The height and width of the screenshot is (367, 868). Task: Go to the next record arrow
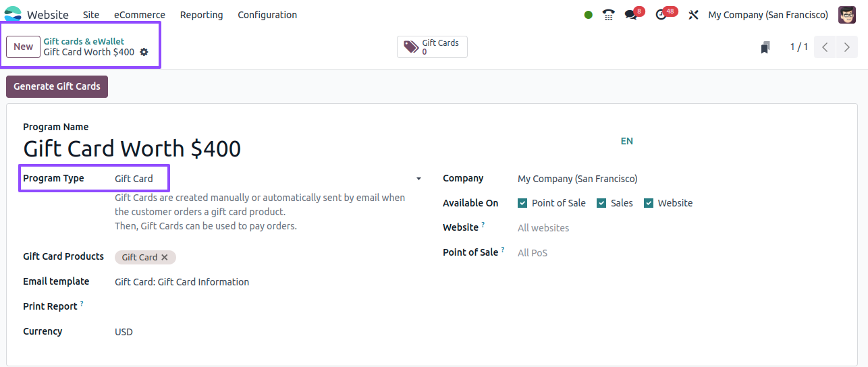click(846, 47)
